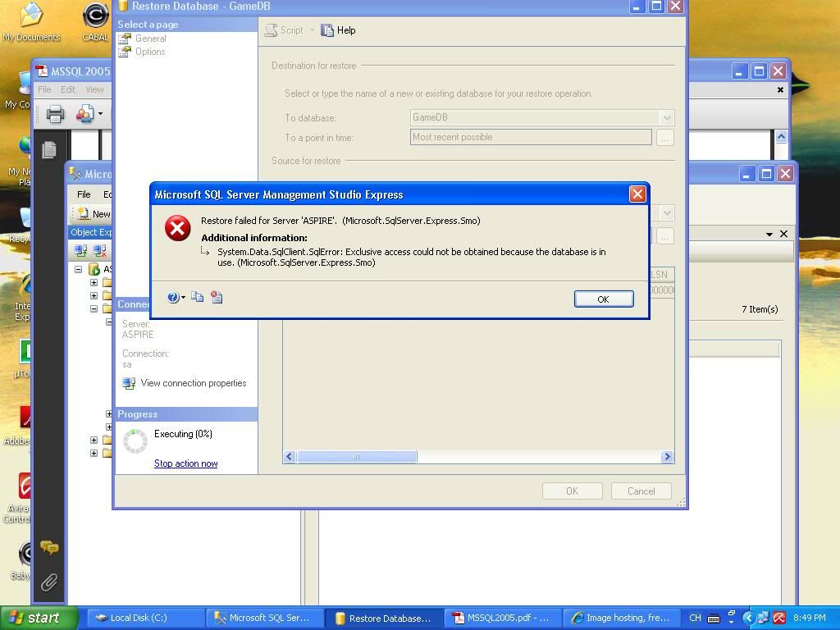Collapse the ASPIRE server tree node
The image size is (840, 630).
[79, 269]
